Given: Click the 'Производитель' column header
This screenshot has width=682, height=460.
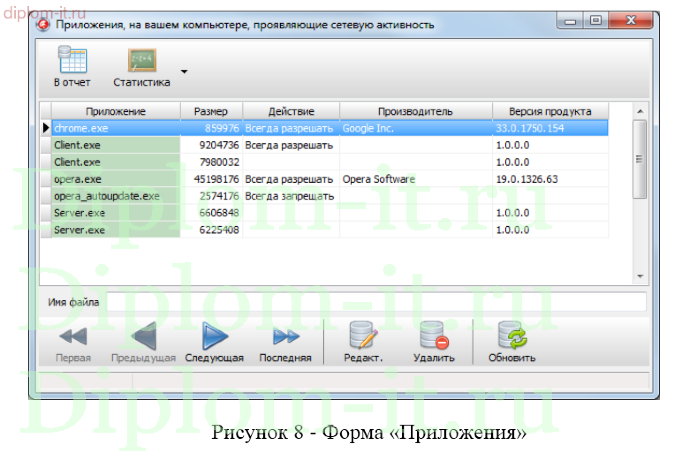Looking at the screenshot, I should pos(415,111).
